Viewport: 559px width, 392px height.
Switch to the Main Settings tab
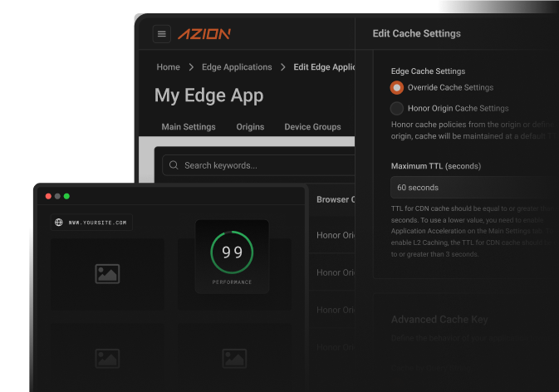click(x=189, y=127)
